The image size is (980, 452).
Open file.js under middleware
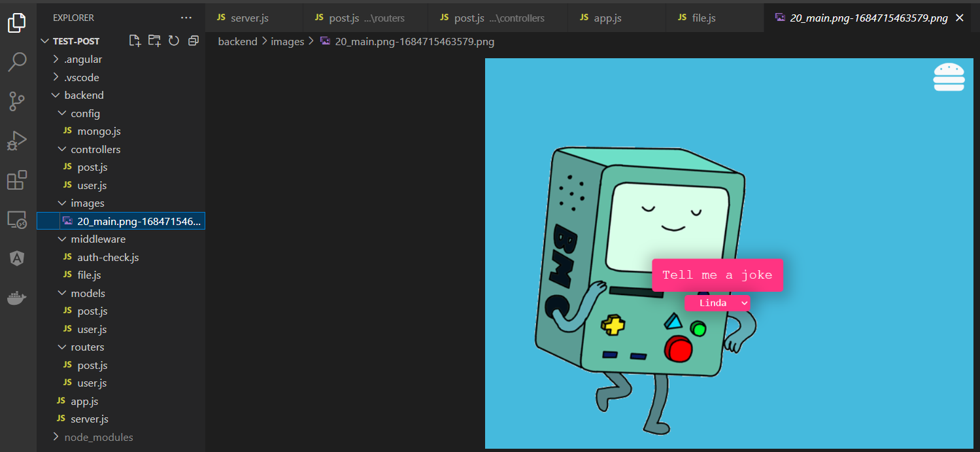tap(120, 275)
